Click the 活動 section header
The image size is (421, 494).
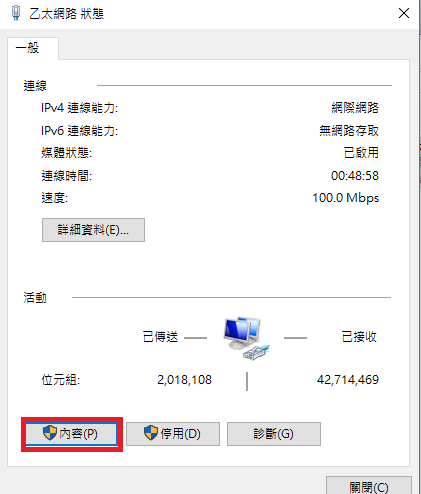point(35,298)
